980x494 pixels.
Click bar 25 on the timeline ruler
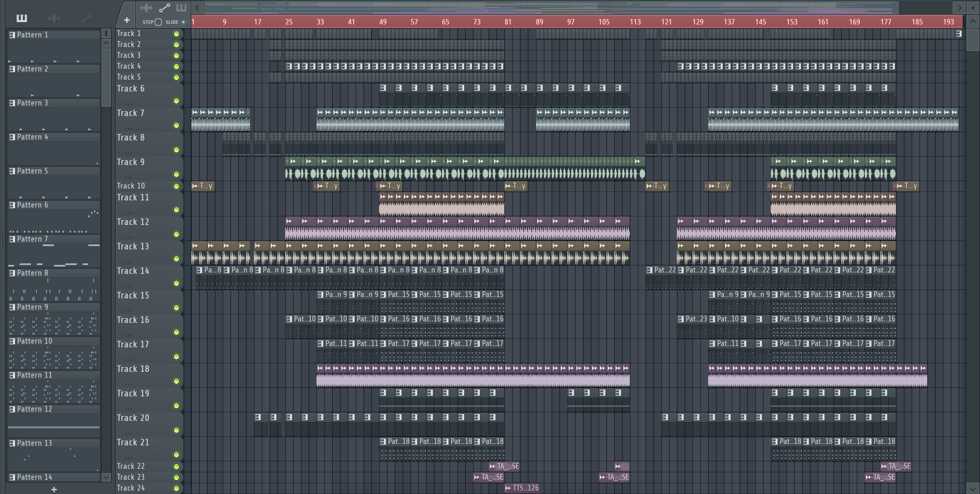[x=289, y=22]
